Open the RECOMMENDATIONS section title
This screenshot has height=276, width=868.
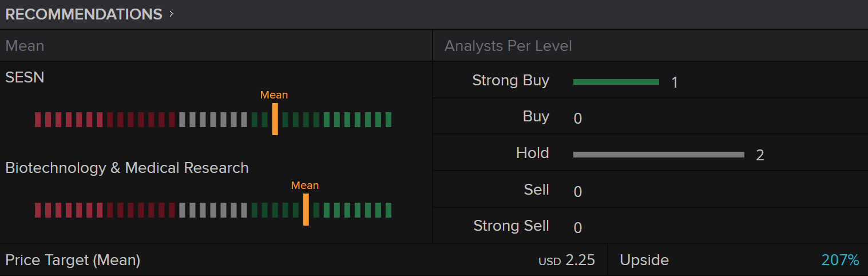[84, 15]
